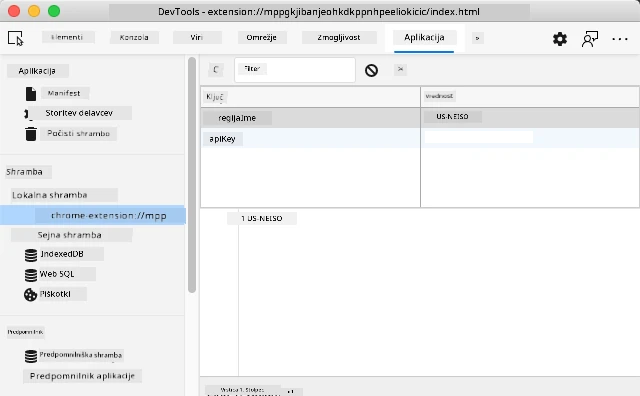Click in the Filter input field

(295, 70)
